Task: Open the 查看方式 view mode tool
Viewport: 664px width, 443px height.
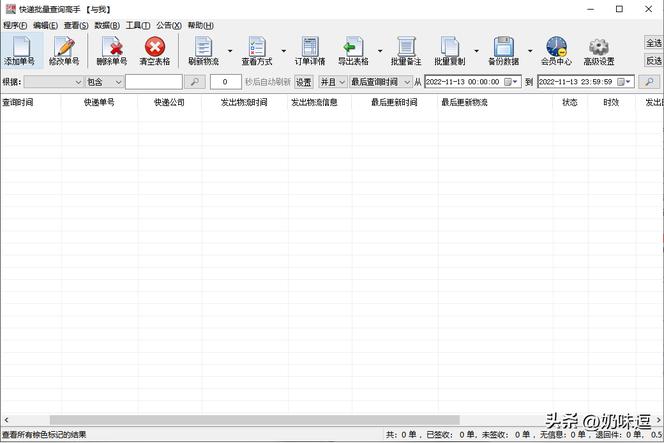Action: click(257, 50)
